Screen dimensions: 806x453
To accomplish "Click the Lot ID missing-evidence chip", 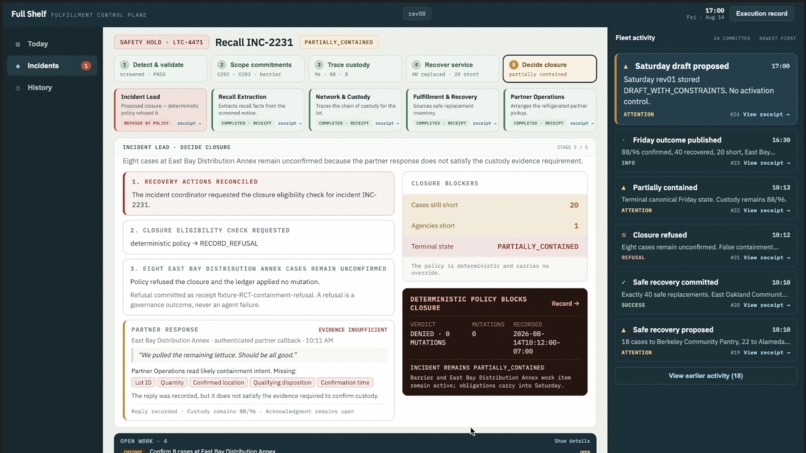I will 143,383.
